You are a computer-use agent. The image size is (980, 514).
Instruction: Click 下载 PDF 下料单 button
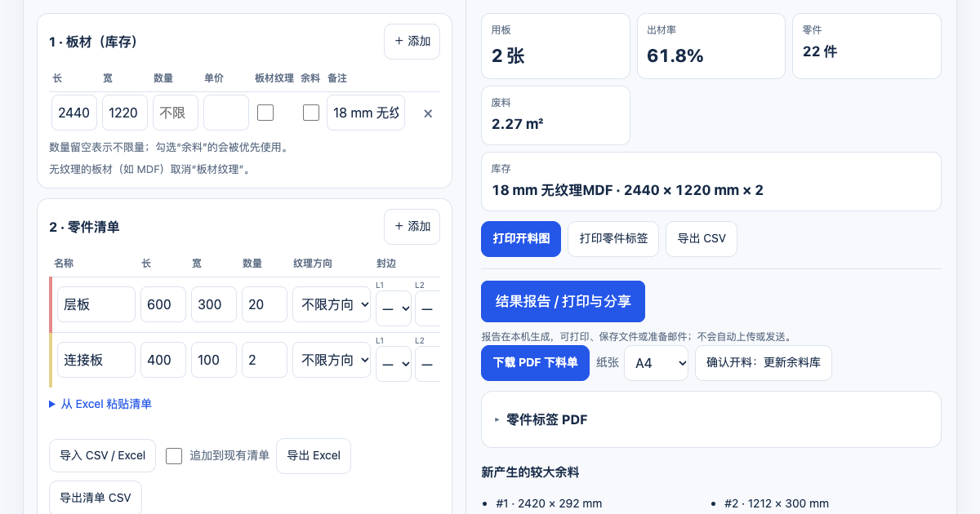tap(535, 363)
